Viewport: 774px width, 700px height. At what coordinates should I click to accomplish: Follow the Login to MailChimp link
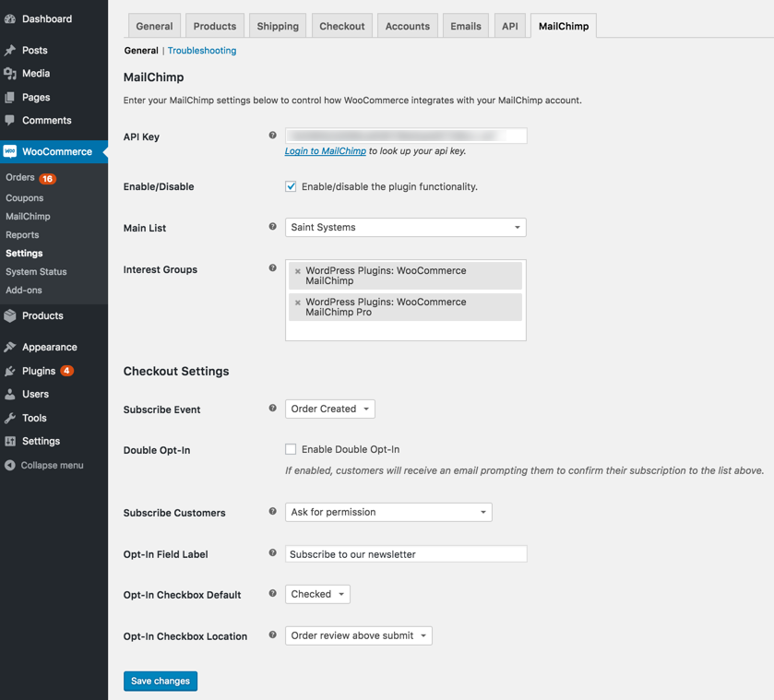325,151
